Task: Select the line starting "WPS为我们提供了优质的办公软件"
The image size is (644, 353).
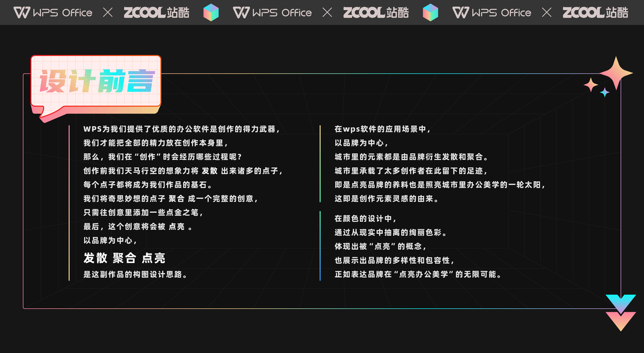Action: (x=182, y=129)
